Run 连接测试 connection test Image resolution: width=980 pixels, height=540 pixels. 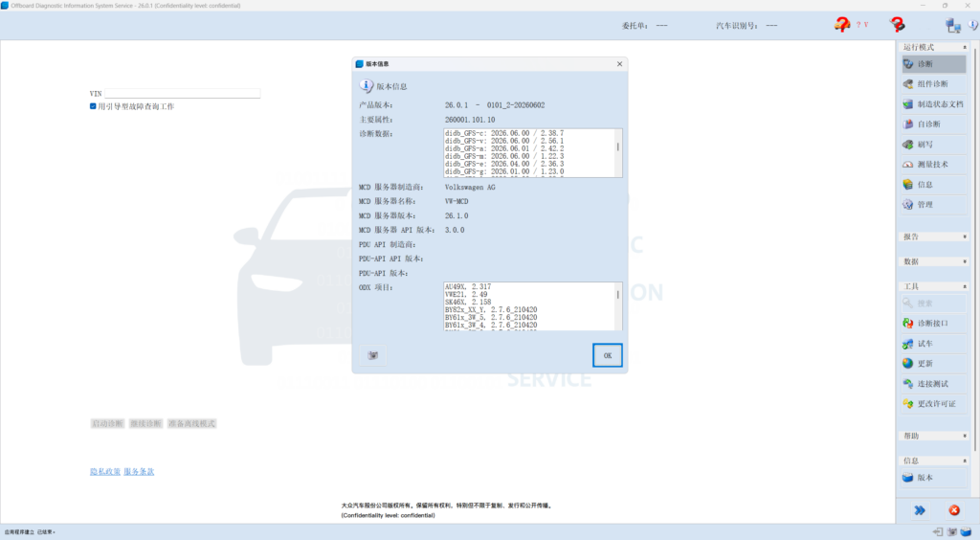[934, 384]
